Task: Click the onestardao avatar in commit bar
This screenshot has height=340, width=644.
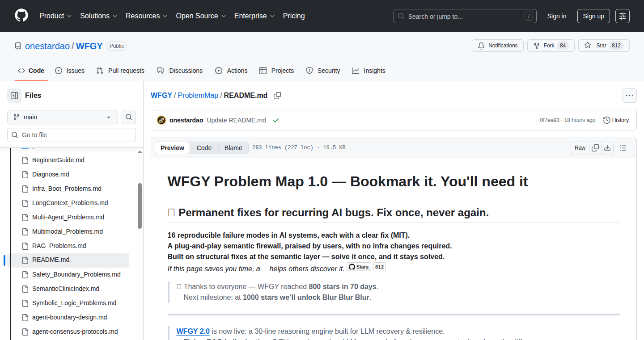Action: pos(161,120)
